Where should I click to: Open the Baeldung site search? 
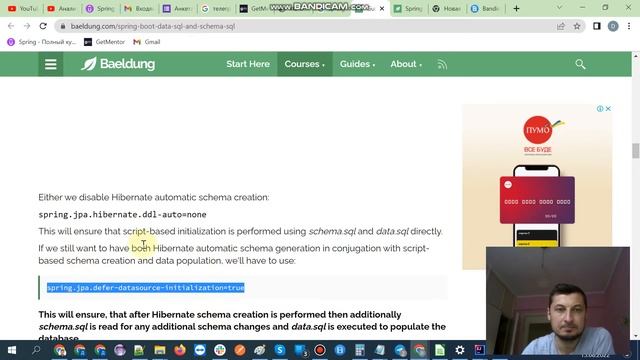pyautogui.click(x=580, y=64)
